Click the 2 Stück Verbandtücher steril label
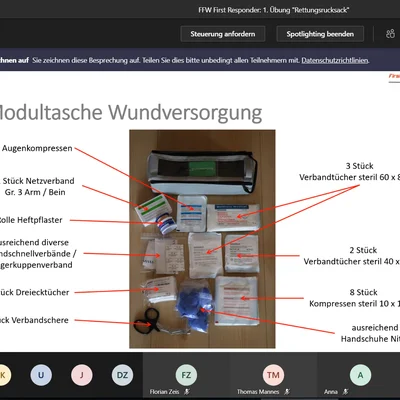Screen dimensions: 400x400 (352, 256)
